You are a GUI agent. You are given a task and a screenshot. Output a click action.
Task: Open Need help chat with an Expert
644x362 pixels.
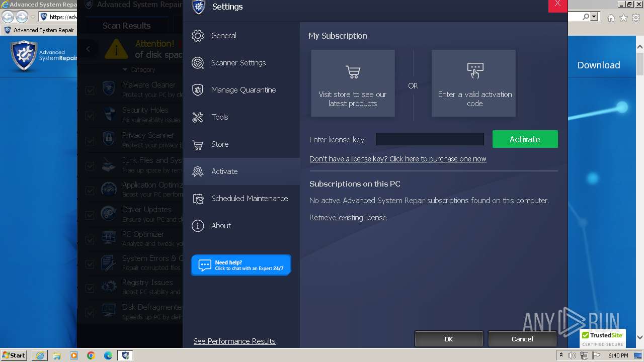click(241, 265)
